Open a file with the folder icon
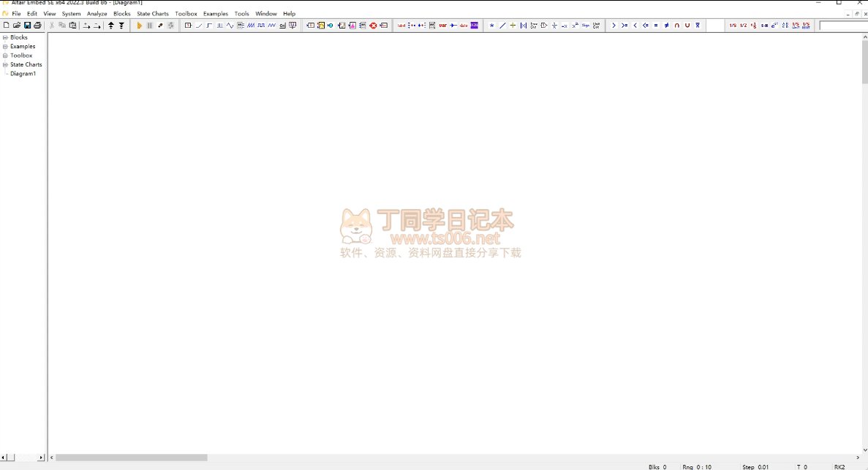This screenshot has width=868, height=470. (x=17, y=26)
